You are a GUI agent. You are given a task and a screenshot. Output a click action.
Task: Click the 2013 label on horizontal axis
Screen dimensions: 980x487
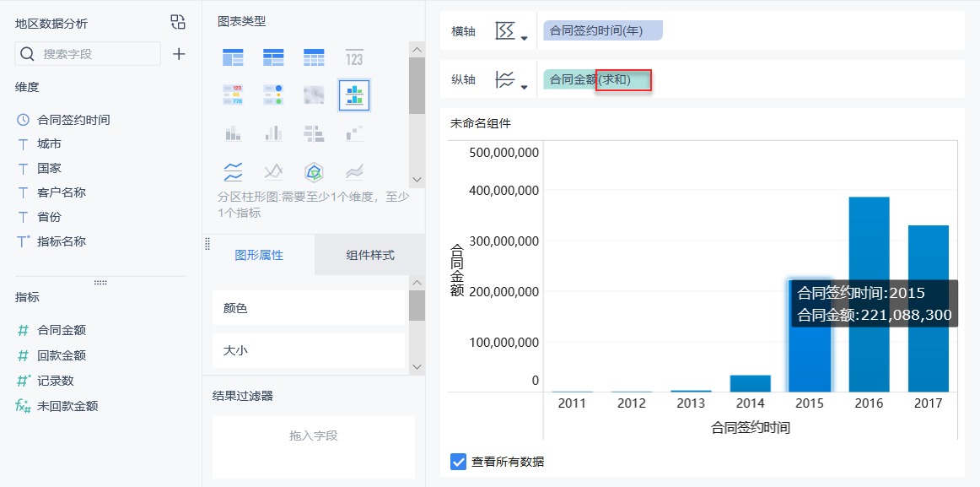click(x=691, y=403)
